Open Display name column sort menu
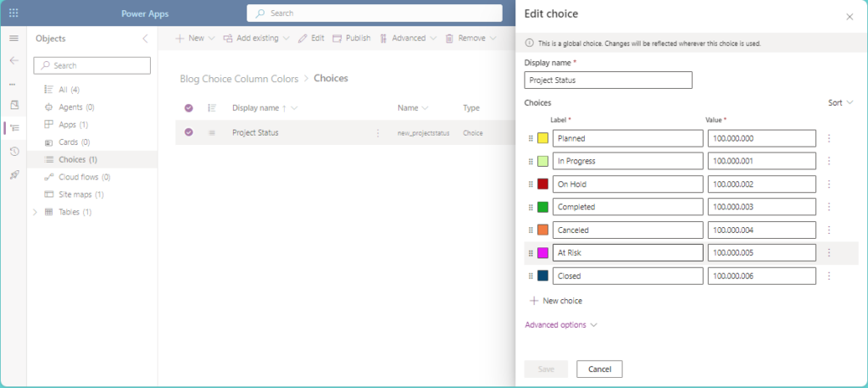The width and height of the screenshot is (868, 388). tap(265, 108)
